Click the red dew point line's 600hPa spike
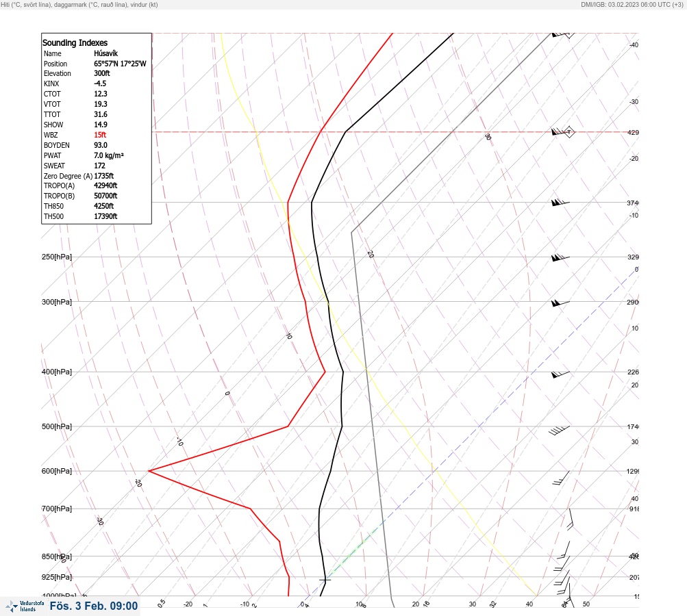 coord(150,471)
